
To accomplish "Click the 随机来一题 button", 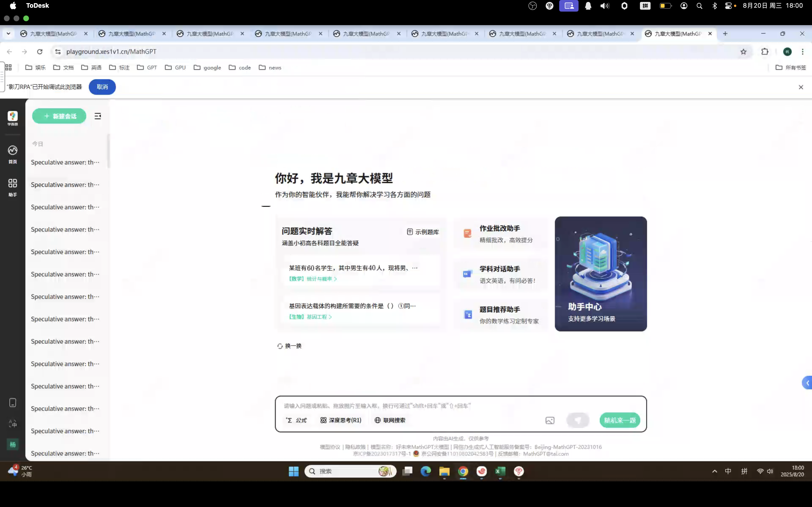I will 619,420.
